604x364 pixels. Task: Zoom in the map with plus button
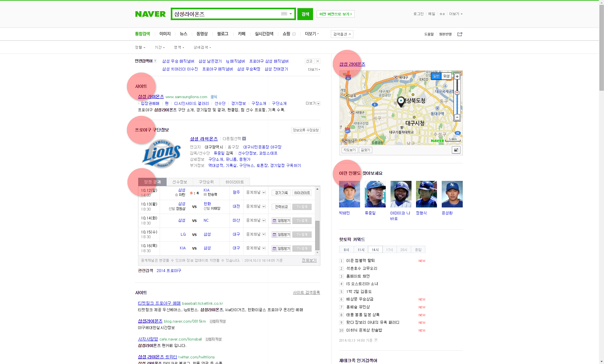(x=457, y=76)
